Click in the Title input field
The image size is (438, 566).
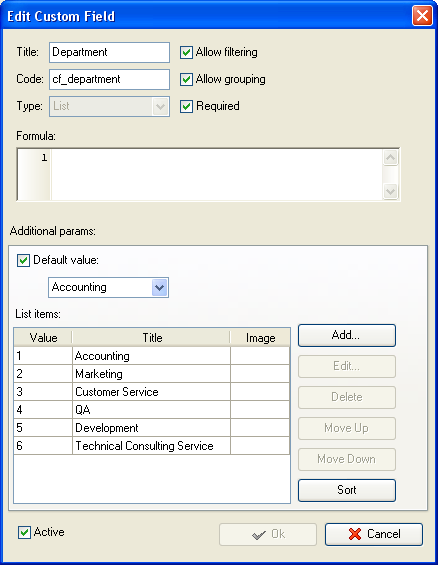tap(109, 52)
